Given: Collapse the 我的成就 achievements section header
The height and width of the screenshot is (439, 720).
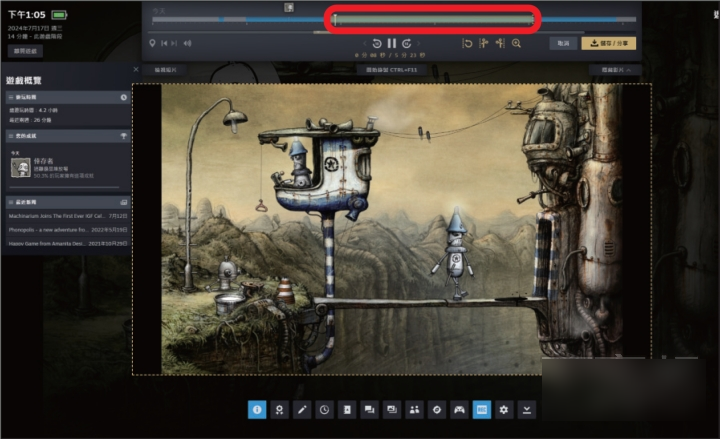Looking at the screenshot, I should (68, 136).
